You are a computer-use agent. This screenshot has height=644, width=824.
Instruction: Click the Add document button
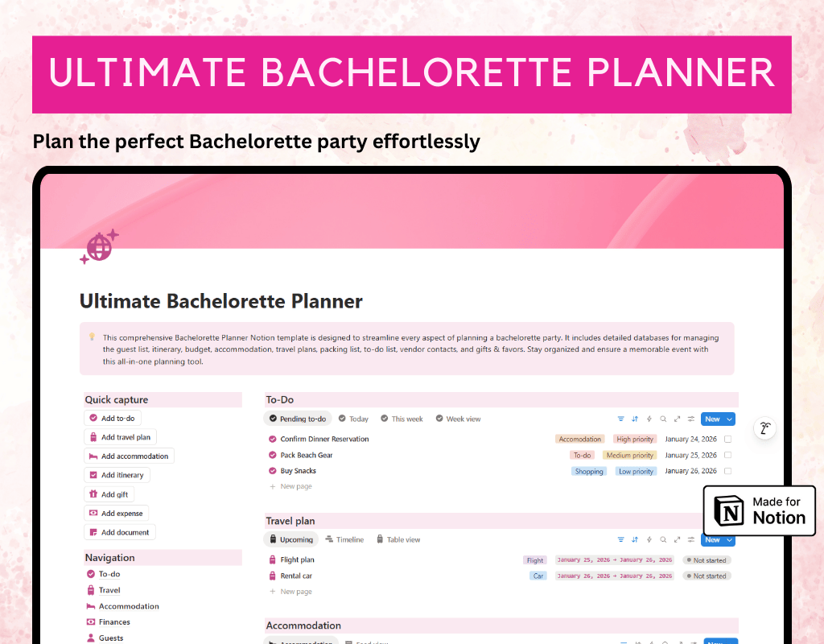click(120, 532)
